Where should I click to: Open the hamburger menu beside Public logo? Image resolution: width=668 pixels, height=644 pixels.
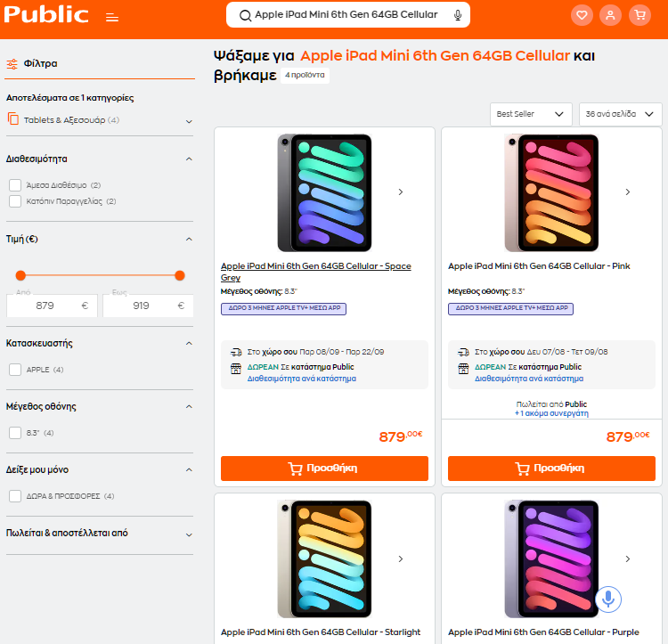click(x=112, y=18)
